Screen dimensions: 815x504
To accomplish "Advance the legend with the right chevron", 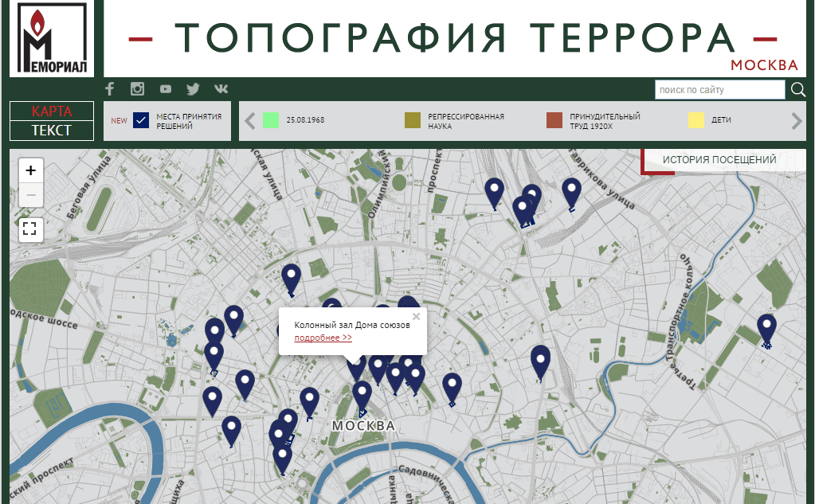I will (794, 119).
